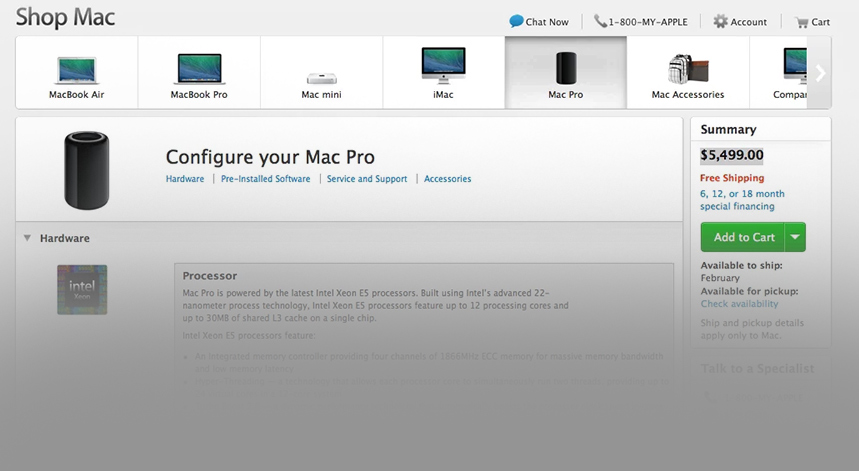The image size is (859, 471).
Task: Collapse the Hardware section triangle
Action: tap(27, 238)
